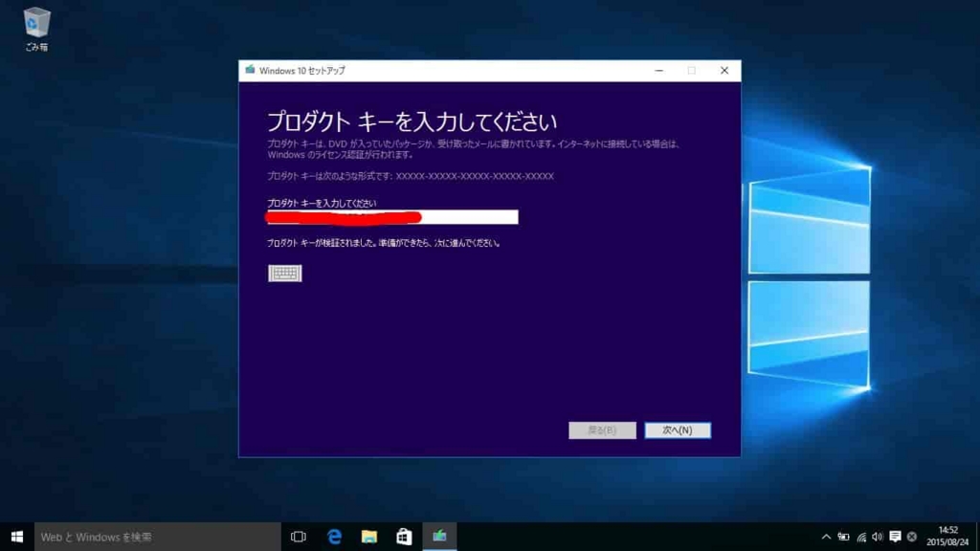
Task: Click the 戻る(B) button
Action: (602, 430)
